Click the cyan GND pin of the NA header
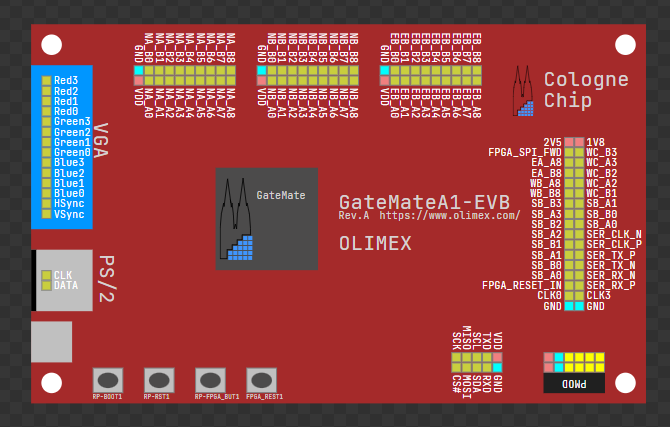This screenshot has width=670, height=427. click(138, 70)
